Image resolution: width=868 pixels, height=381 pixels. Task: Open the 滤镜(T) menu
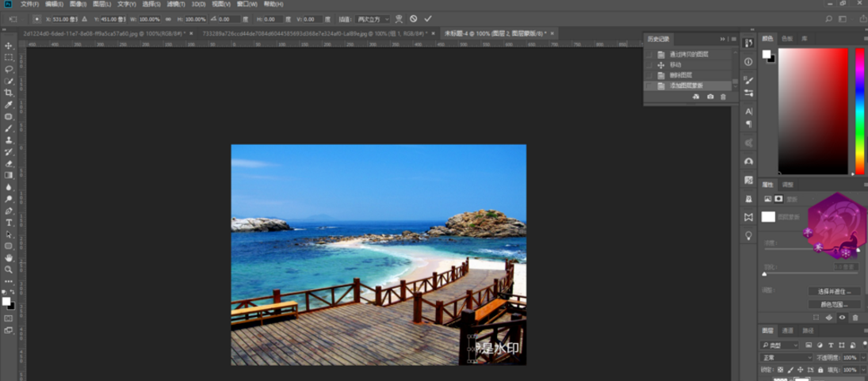click(175, 4)
